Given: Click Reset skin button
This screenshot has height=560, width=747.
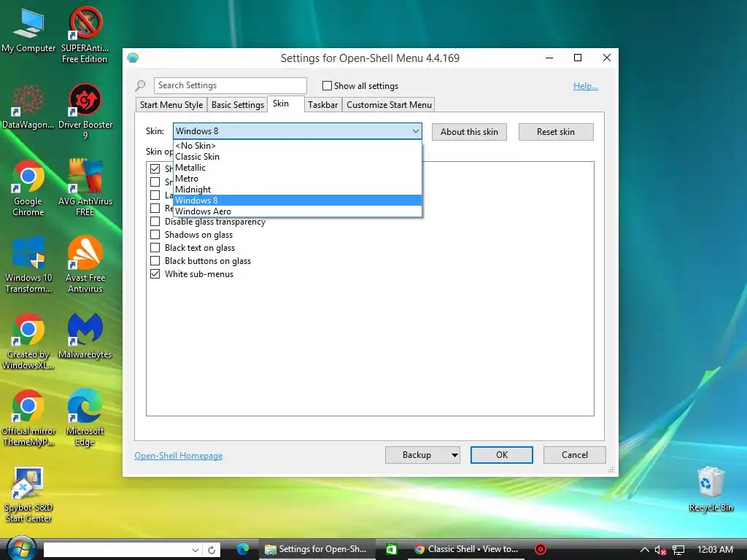Looking at the screenshot, I should 556,132.
